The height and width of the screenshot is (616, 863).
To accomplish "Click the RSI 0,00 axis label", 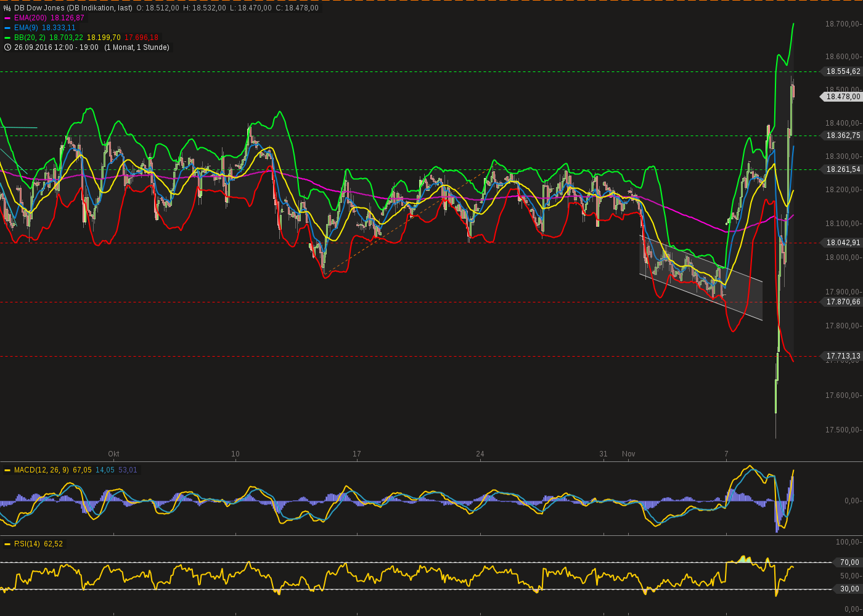I will pyautogui.click(x=853, y=609).
